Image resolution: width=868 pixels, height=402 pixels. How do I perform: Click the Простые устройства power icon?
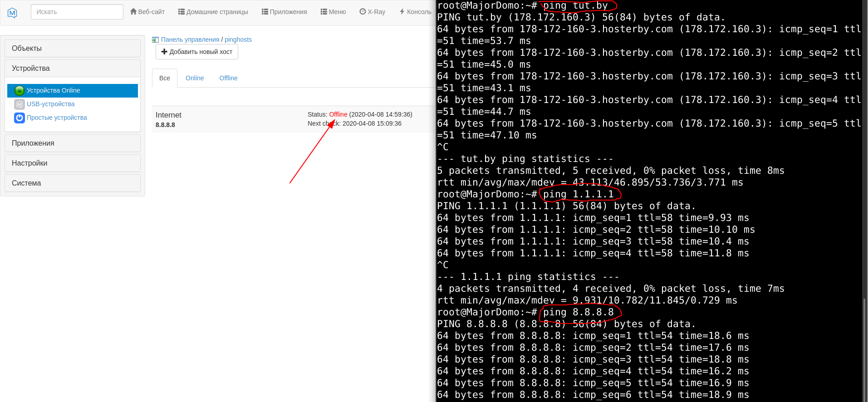[20, 118]
